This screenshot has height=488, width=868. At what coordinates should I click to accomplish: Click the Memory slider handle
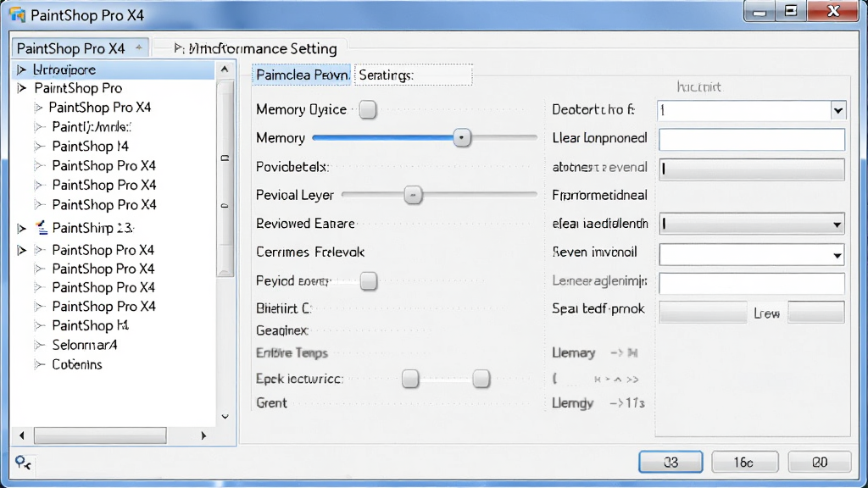pyautogui.click(x=462, y=138)
